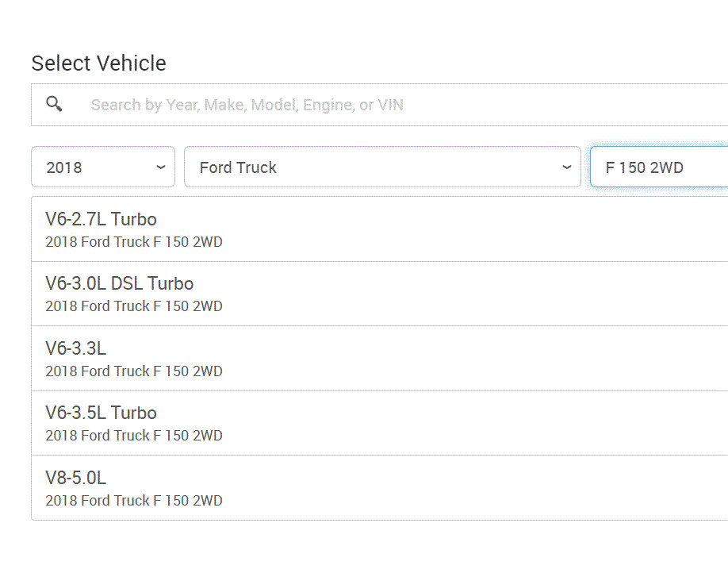Click the vehicle subtitle under V6-3.0L DSL Turbo
This screenshot has width=728, height=573.
[134, 306]
